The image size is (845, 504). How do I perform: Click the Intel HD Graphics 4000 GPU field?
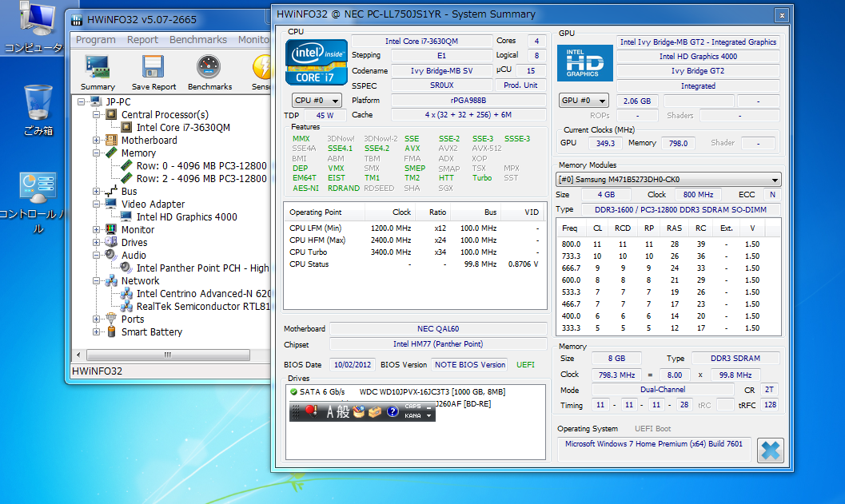[x=698, y=56]
